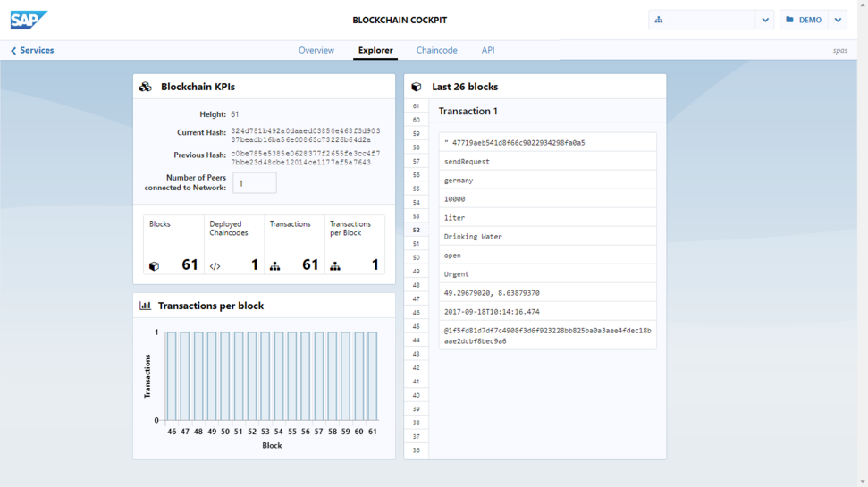Click the liter unit field
Image resolution: width=868 pixels, height=487 pixels.
pos(547,218)
